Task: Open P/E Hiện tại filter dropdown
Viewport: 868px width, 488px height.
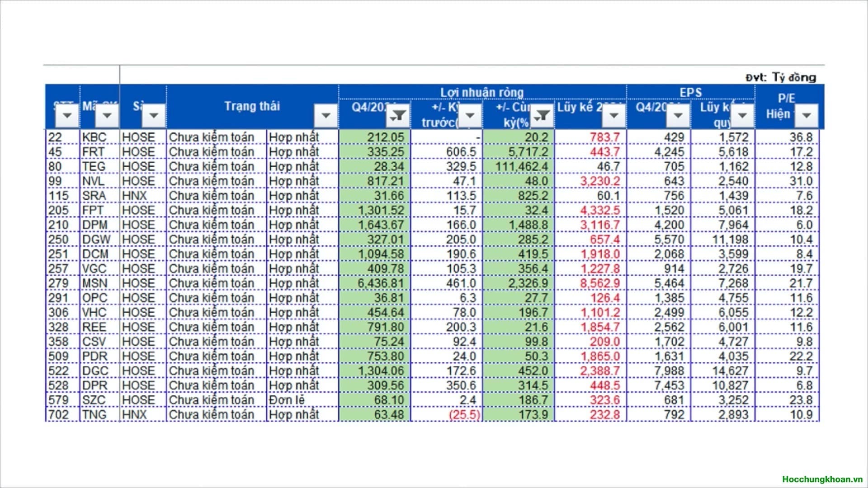Action: [x=806, y=116]
